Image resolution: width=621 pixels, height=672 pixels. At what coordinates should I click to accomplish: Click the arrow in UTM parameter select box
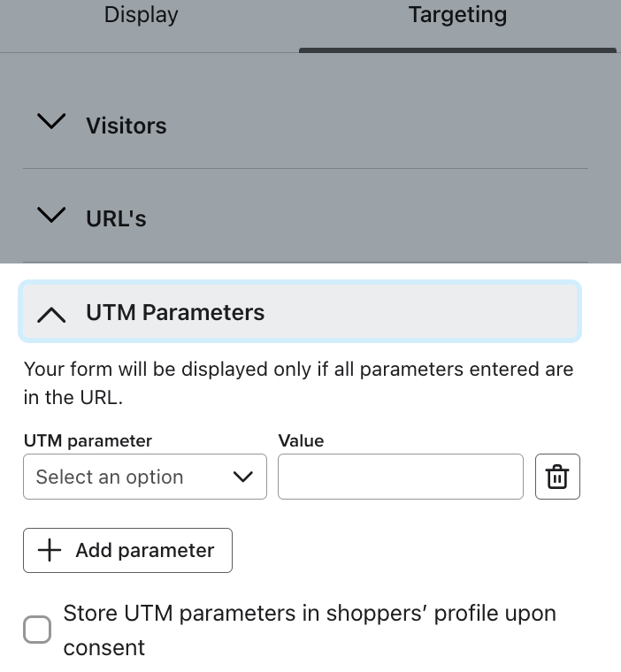pyautogui.click(x=242, y=477)
